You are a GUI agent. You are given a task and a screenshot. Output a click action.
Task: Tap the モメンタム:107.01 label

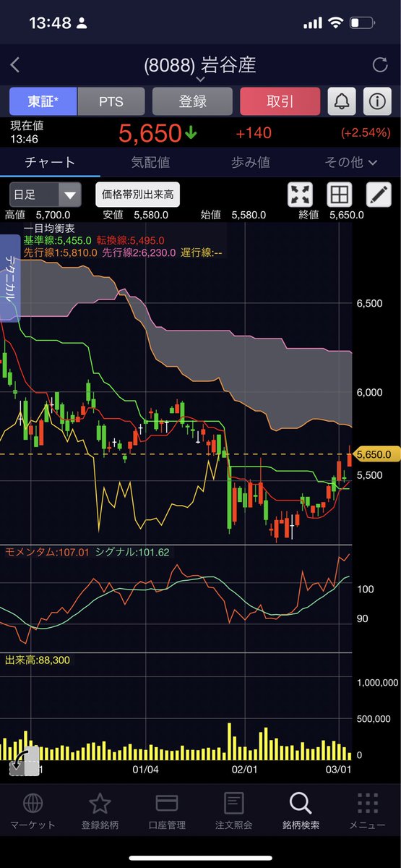point(47,552)
